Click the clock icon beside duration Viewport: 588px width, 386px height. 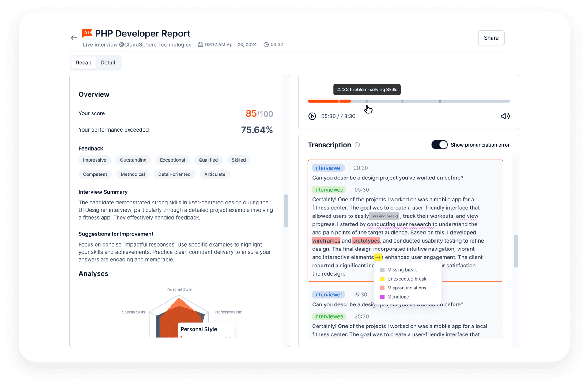tap(266, 44)
